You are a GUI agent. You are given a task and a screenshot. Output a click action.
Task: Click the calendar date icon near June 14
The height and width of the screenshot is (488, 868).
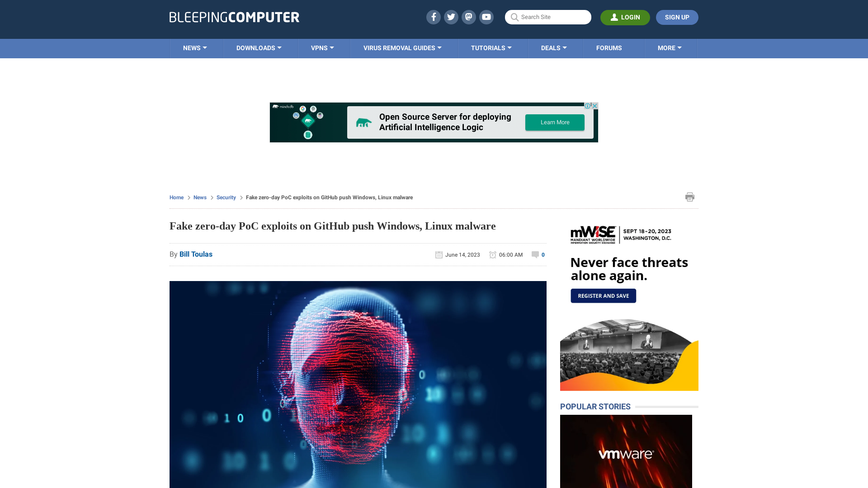438,254
